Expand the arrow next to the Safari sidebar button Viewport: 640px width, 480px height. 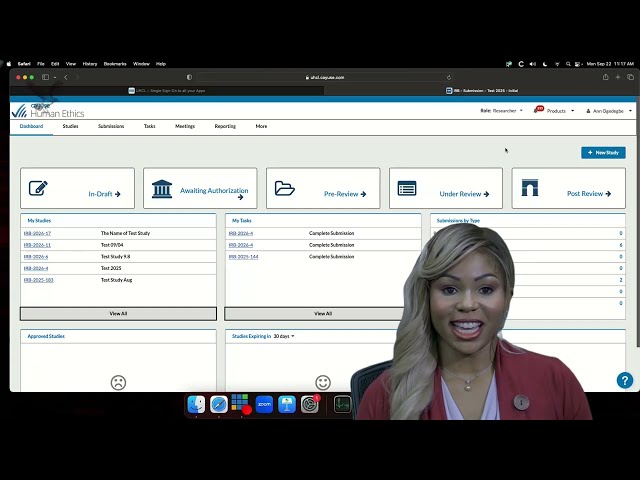(55, 78)
